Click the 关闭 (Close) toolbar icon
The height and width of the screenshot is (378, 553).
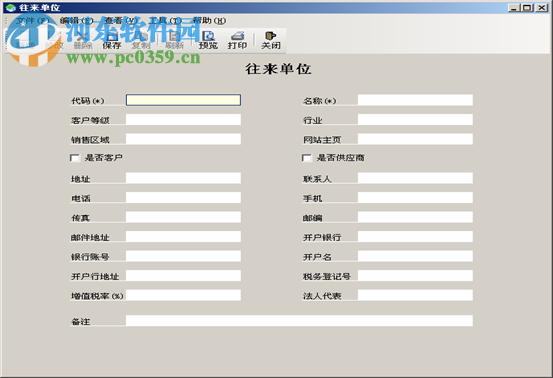(x=271, y=40)
